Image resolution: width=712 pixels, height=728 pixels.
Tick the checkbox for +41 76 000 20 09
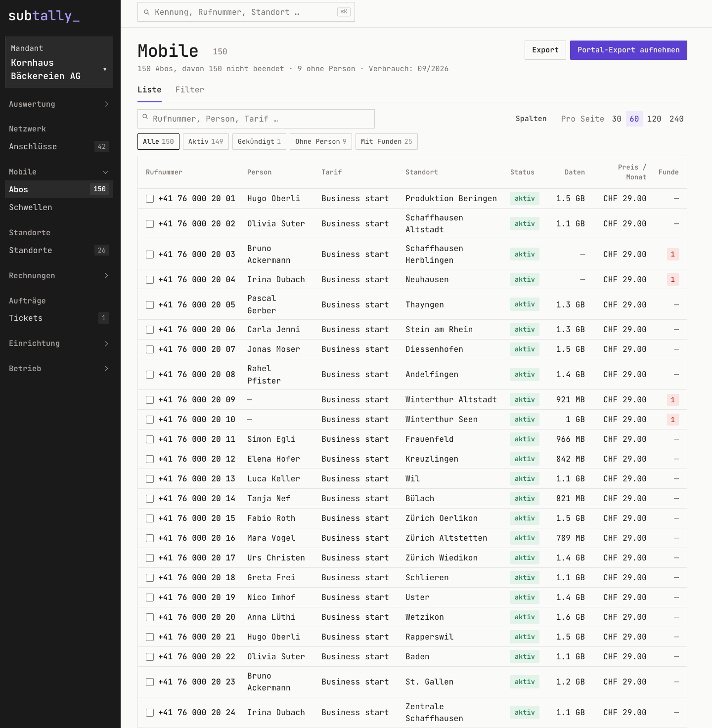(x=150, y=400)
